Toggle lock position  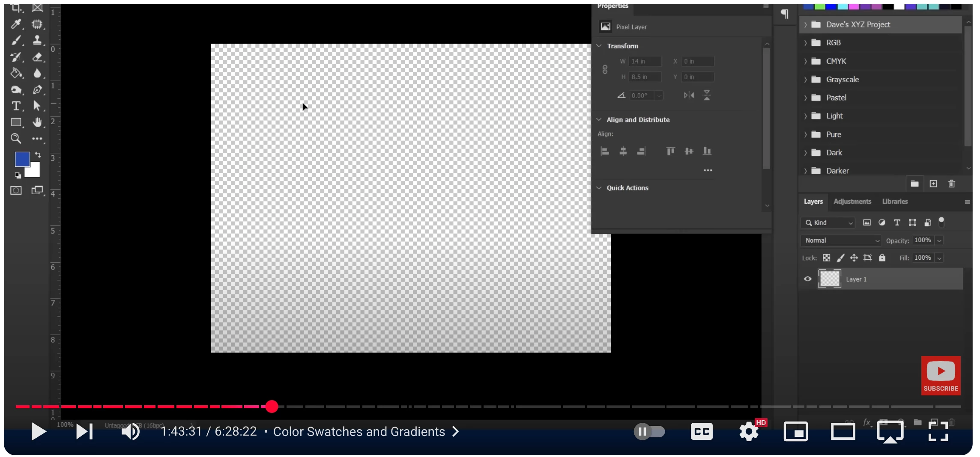(x=854, y=258)
